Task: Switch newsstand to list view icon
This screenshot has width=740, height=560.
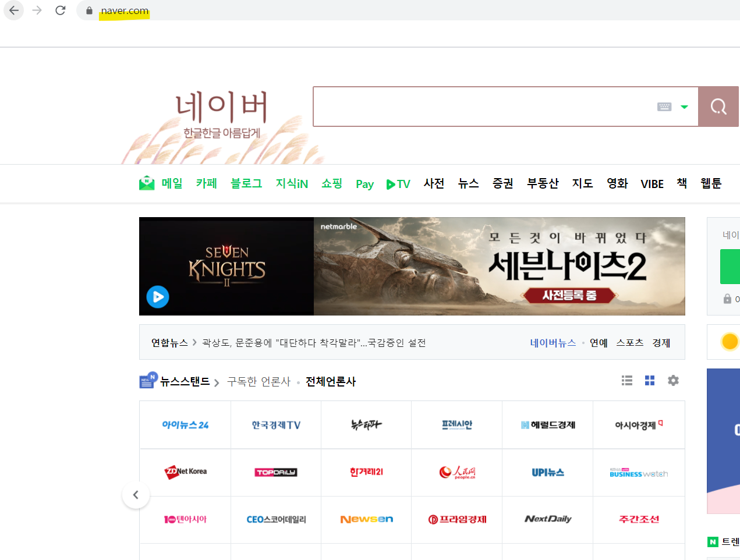Action: pyautogui.click(x=627, y=381)
